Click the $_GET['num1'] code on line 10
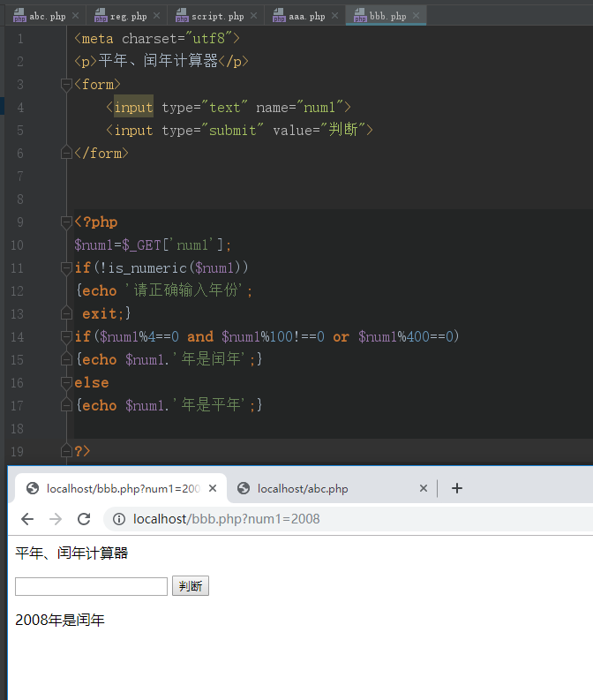 click(172, 245)
